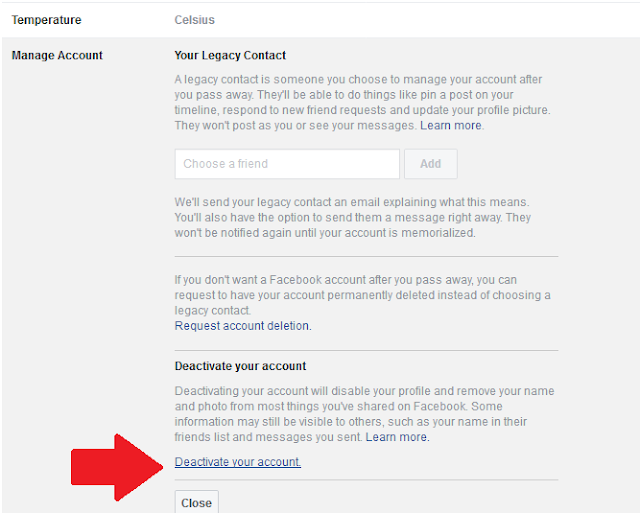Screen dimensions: 640x513
Task: Open Learn more link about legacy contacts
Action: click(450, 126)
